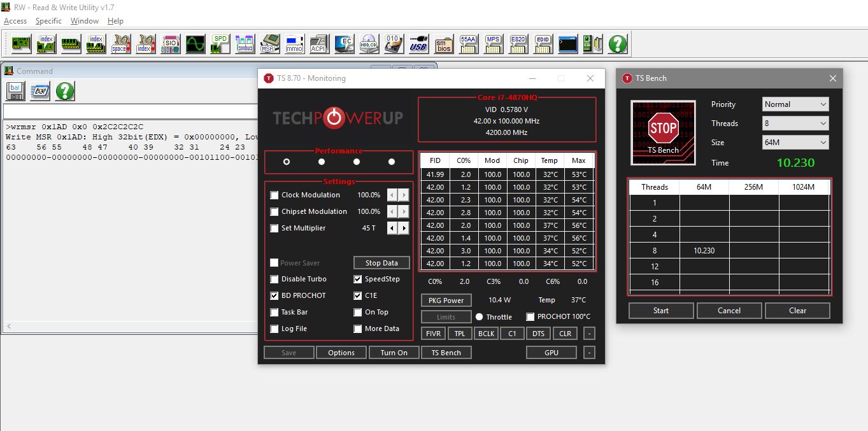Click the Command window horizontal scrollbar
This screenshot has height=431, width=868.
coord(131,327)
